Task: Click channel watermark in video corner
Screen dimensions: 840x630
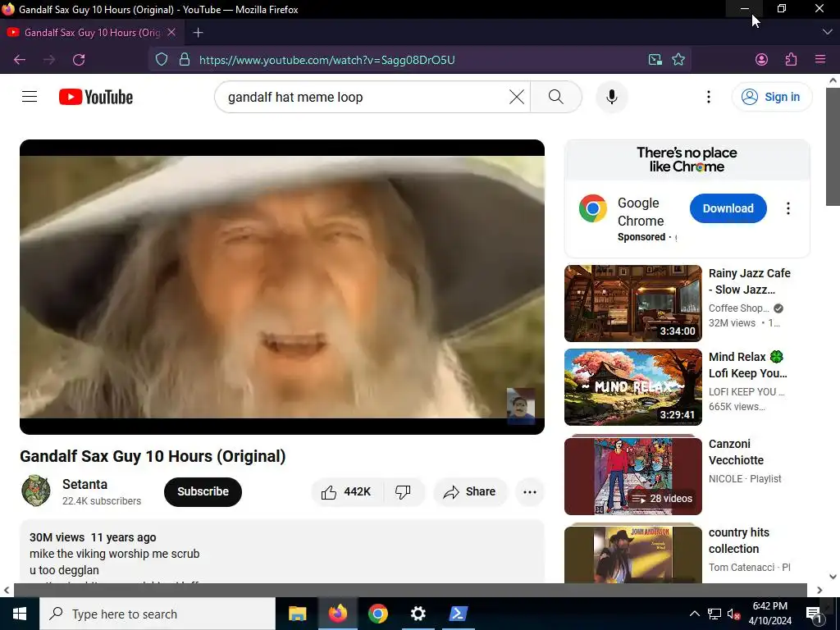Action: pyautogui.click(x=521, y=405)
